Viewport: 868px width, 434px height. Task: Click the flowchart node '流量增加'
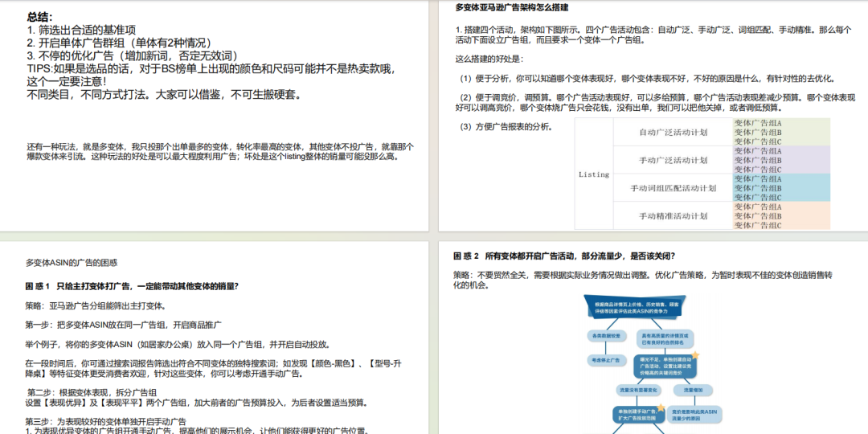(x=693, y=391)
